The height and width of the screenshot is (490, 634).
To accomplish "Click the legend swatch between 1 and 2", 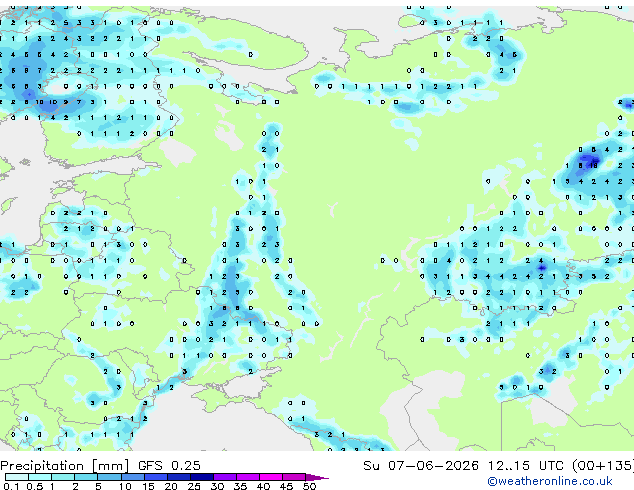I will click(63, 477).
